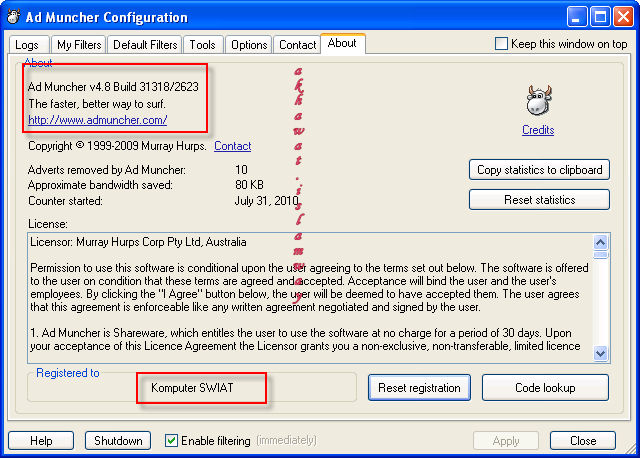This screenshot has height=458, width=640.
Task: Click the cow icon in the title bar
Action: pos(13,17)
